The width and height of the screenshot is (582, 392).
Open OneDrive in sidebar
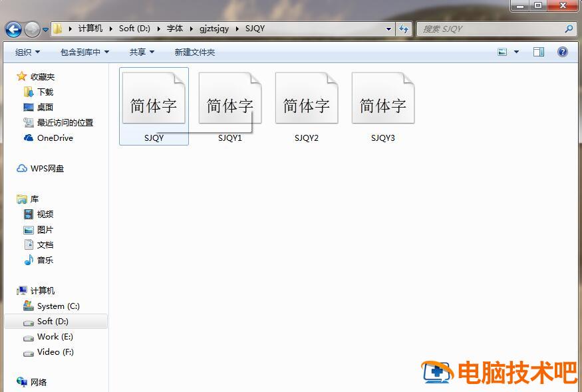click(x=55, y=138)
